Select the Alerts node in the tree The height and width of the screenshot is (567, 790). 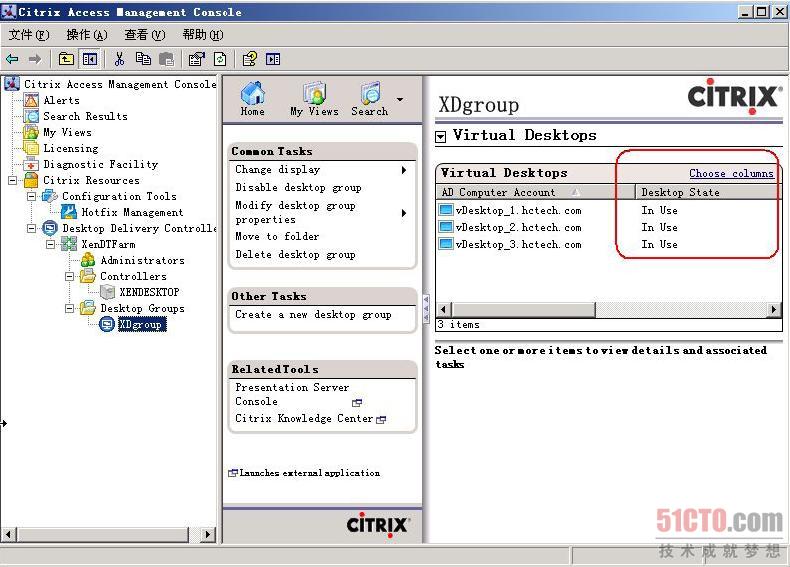point(61,100)
